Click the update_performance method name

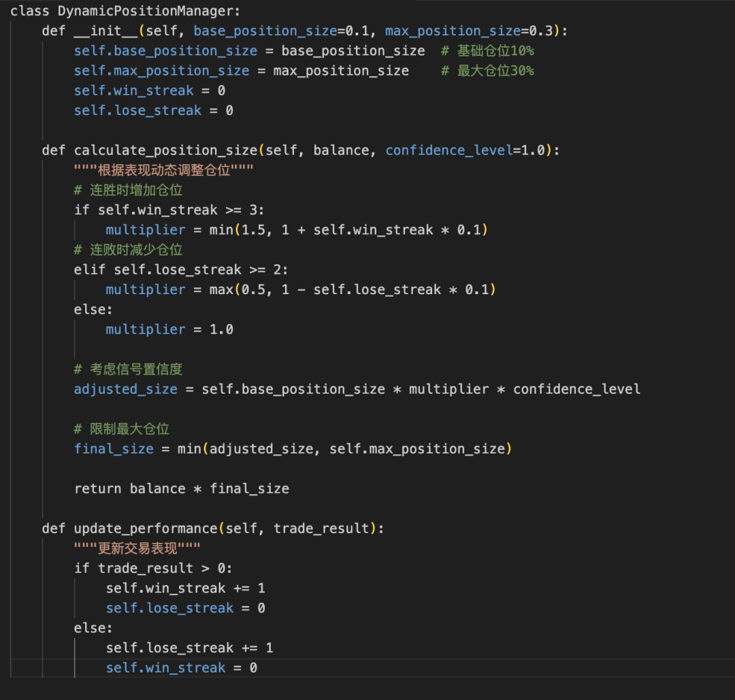click(x=146, y=529)
